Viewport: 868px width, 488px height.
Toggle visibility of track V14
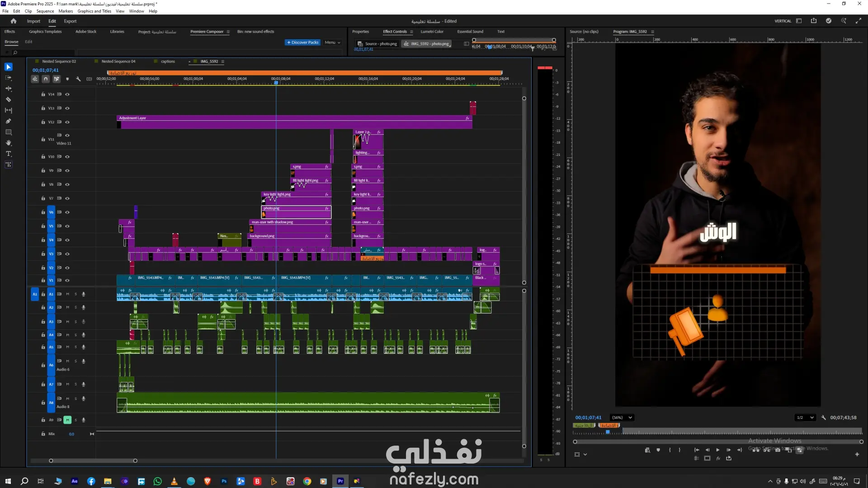tap(67, 94)
